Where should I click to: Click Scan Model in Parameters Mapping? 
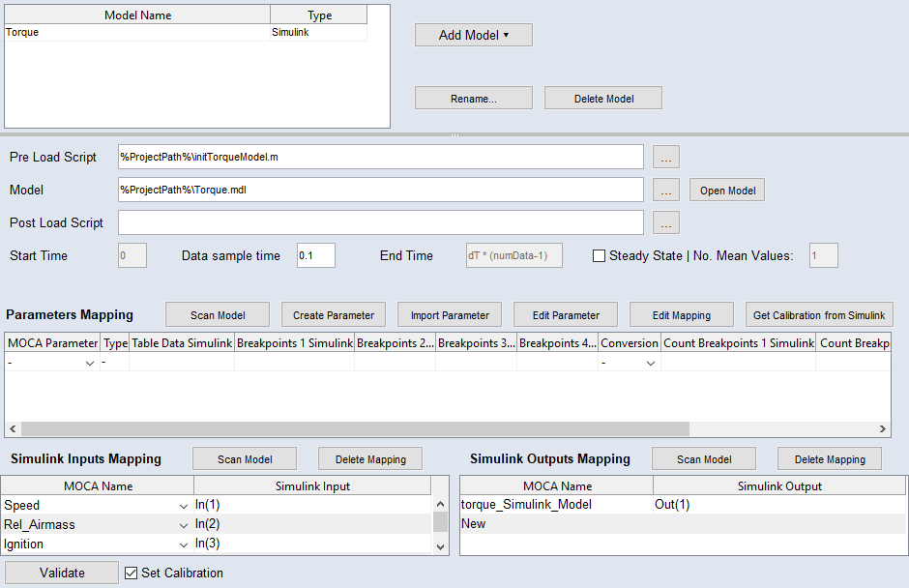217,315
